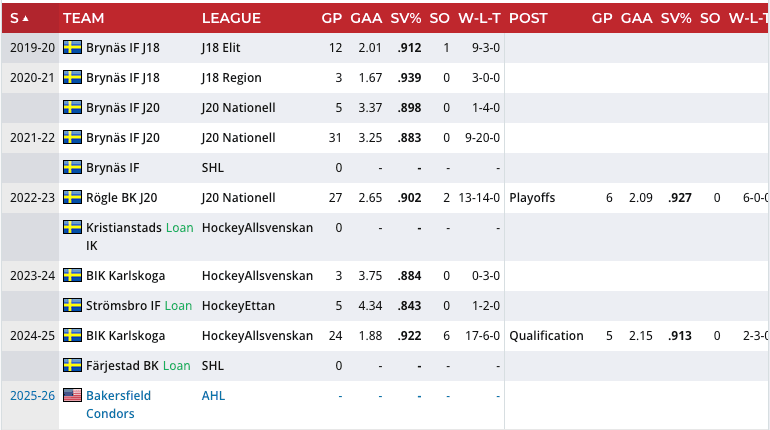Click flag beside Brynäs IF SHL row
Screen dimensions: 770x430
coord(72,168)
